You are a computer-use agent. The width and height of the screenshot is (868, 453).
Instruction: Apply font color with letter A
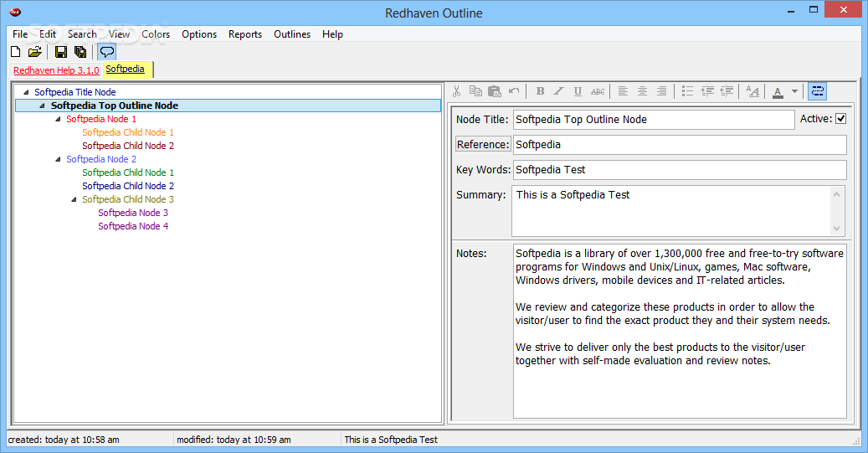coord(778,92)
